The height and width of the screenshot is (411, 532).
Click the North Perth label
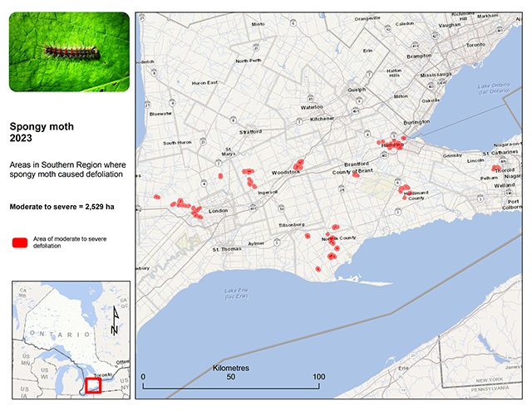(249, 61)
